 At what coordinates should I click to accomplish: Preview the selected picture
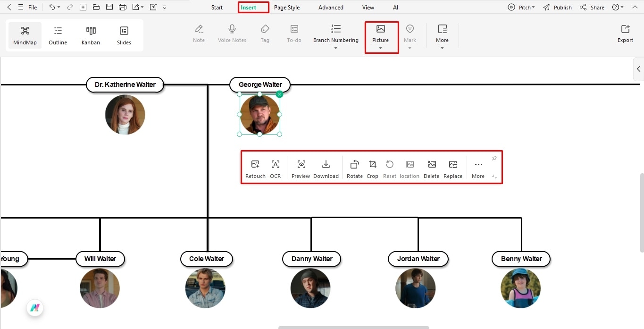[x=301, y=168]
